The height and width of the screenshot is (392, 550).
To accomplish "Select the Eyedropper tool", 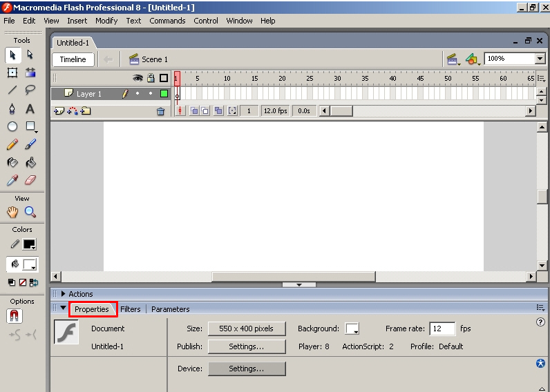I will pyautogui.click(x=12, y=180).
